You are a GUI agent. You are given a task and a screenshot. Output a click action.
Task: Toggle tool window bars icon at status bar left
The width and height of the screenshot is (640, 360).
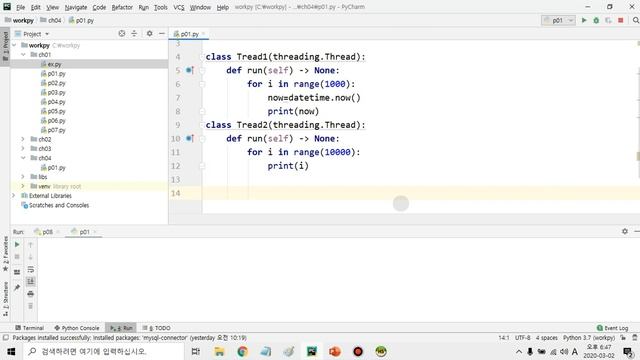pyautogui.click(x=5, y=338)
